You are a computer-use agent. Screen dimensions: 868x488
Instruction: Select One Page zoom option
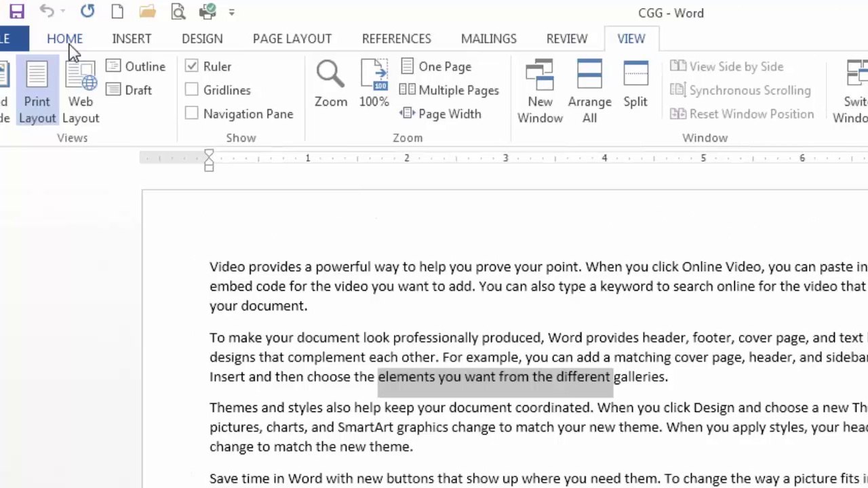436,66
